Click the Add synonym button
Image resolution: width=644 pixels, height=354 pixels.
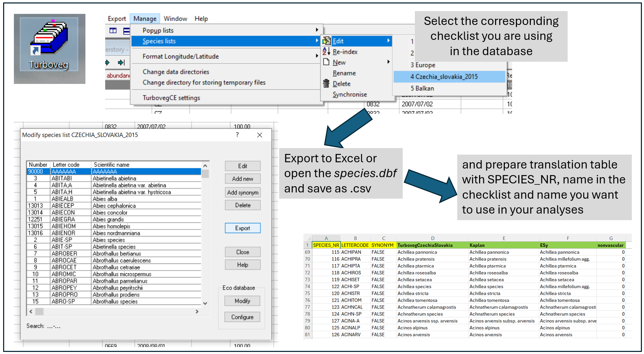(x=243, y=192)
